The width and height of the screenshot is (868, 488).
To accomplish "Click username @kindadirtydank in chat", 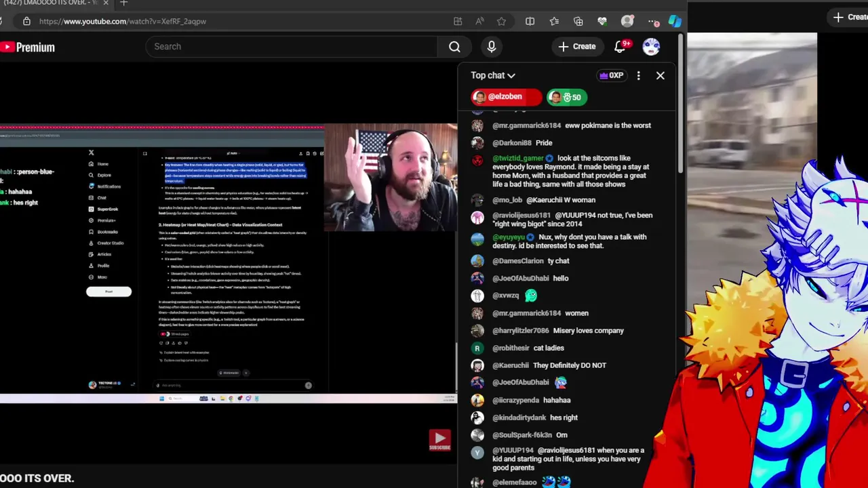I will click(x=519, y=418).
